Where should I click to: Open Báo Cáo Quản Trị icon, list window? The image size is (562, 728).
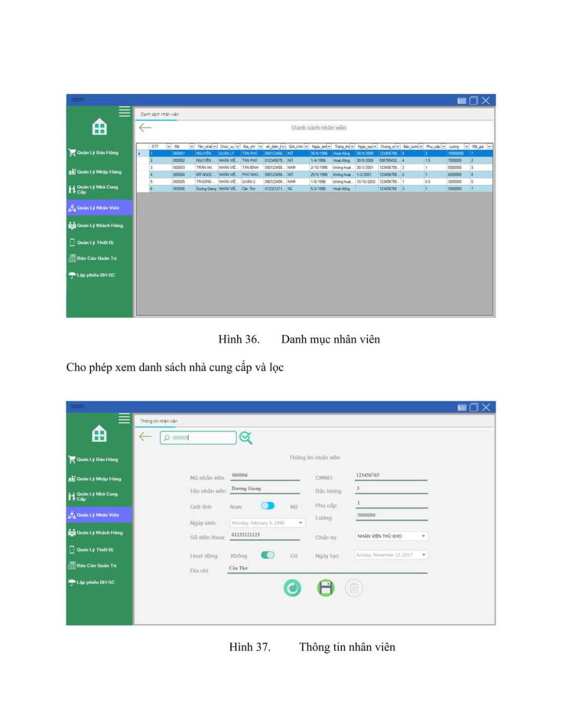point(72,257)
